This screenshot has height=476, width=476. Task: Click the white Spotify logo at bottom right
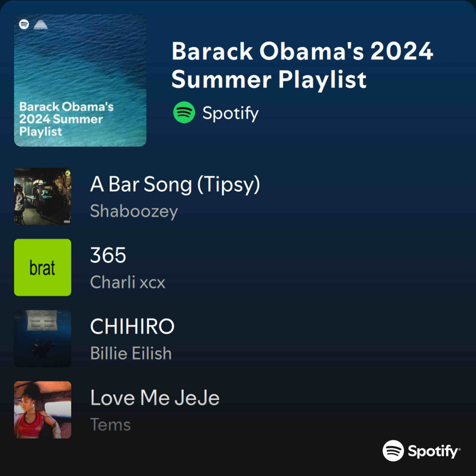click(393, 451)
